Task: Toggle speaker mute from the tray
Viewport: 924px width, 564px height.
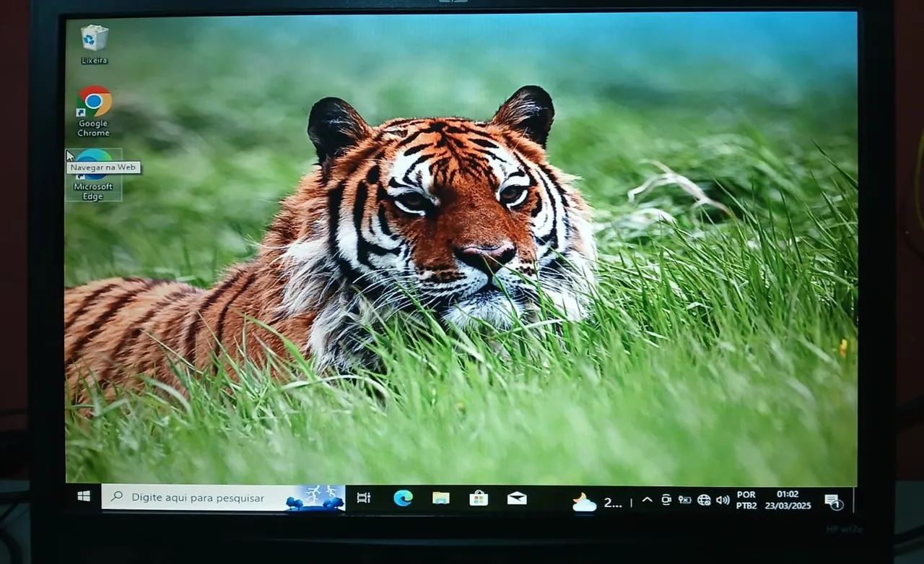Action: tap(723, 498)
